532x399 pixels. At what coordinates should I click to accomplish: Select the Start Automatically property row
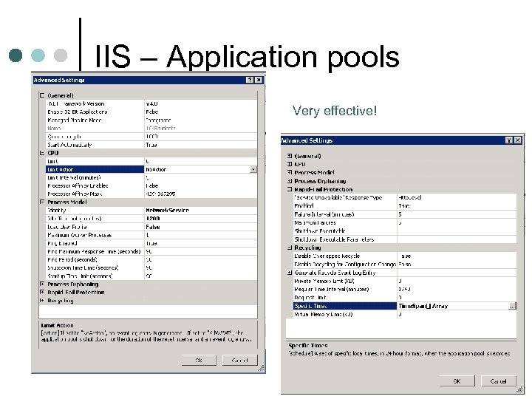pos(151,145)
